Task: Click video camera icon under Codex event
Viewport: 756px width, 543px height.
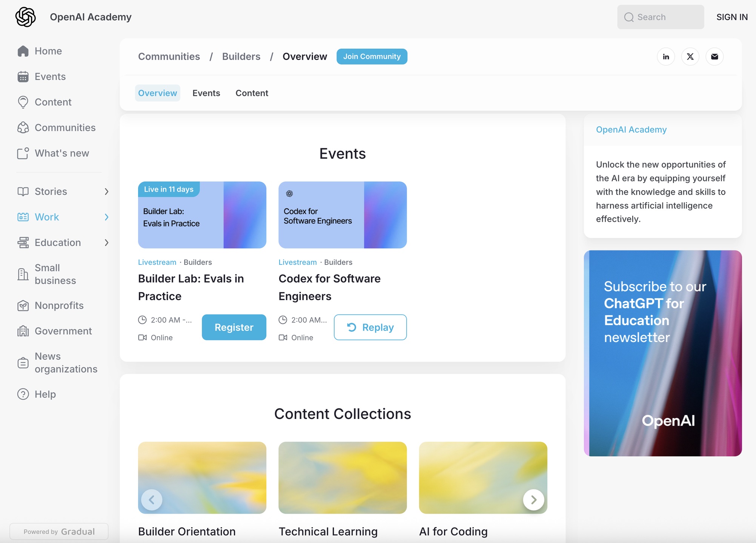Action: tap(283, 337)
